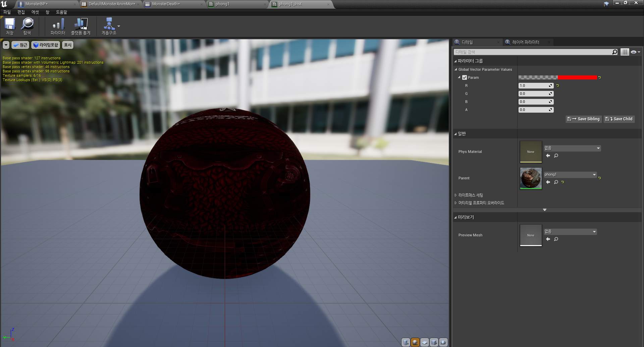
Task: Browse to Parent phong1 in content browser
Action: (x=556, y=182)
